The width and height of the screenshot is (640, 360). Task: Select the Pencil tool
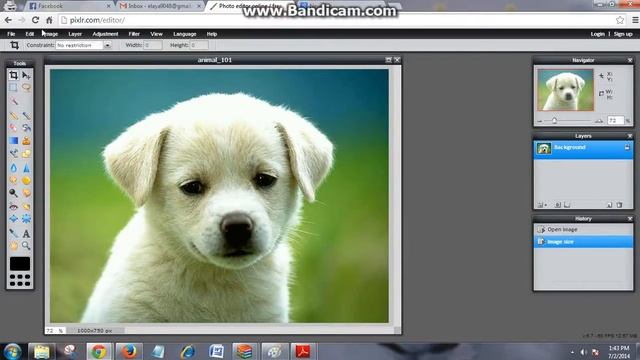pyautogui.click(x=13, y=116)
